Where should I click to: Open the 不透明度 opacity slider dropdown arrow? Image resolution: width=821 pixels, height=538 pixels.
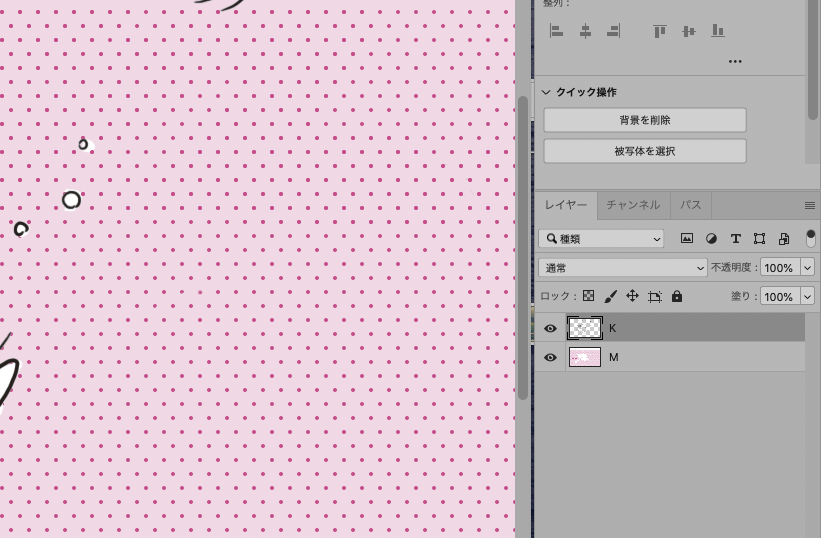[807, 268]
